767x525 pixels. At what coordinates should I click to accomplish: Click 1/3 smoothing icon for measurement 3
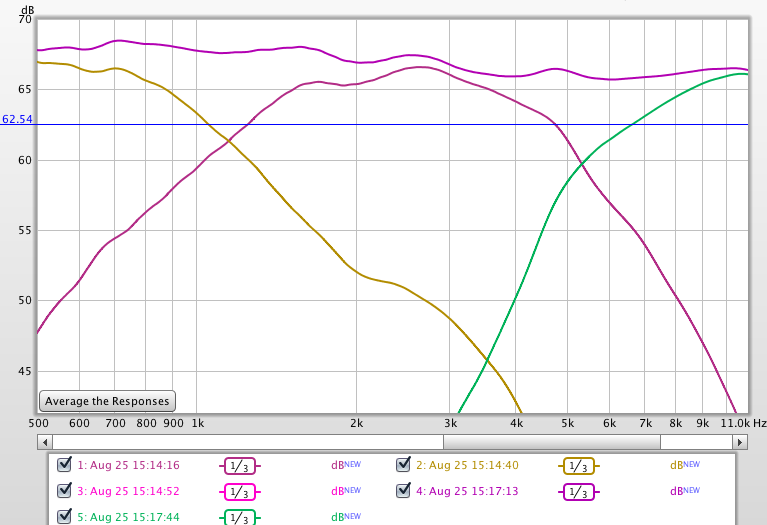click(x=239, y=491)
